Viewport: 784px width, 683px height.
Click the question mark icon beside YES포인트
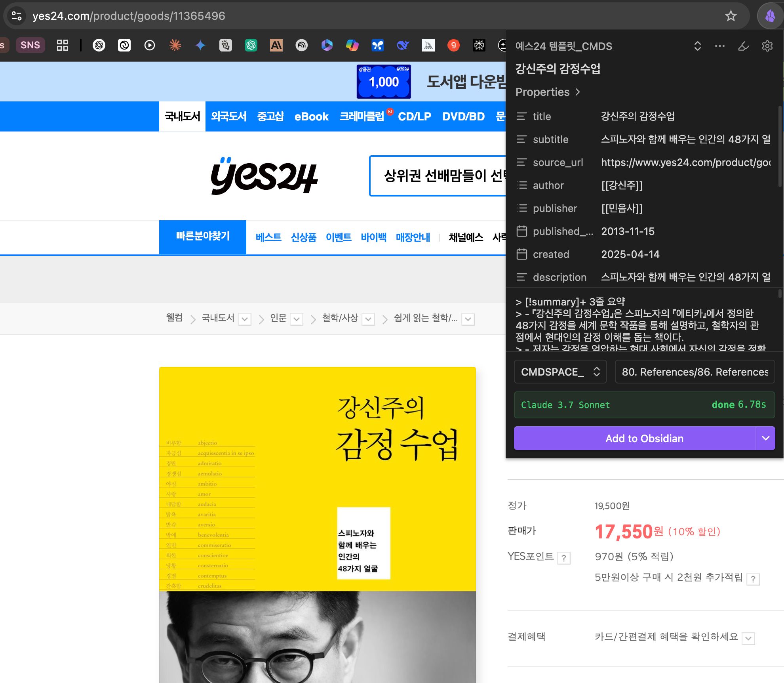tap(563, 558)
